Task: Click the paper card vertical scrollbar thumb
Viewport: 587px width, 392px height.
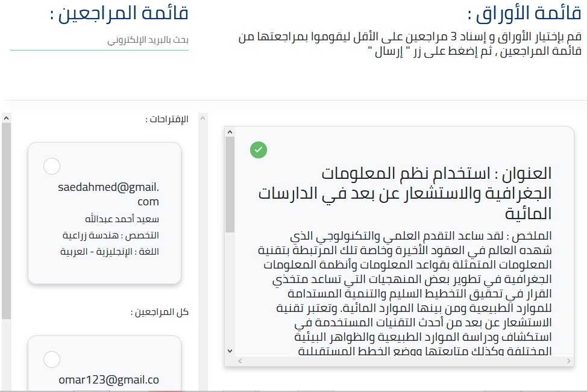Action: click(x=230, y=184)
